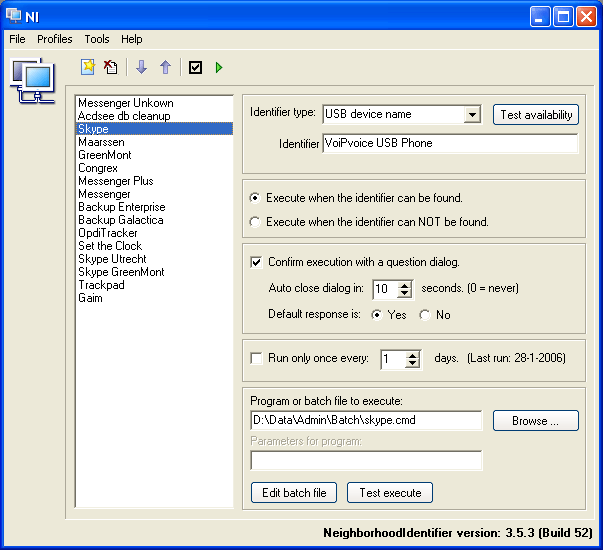Click the program or batch file path field
Viewport: 603px width, 550px height.
366,420
